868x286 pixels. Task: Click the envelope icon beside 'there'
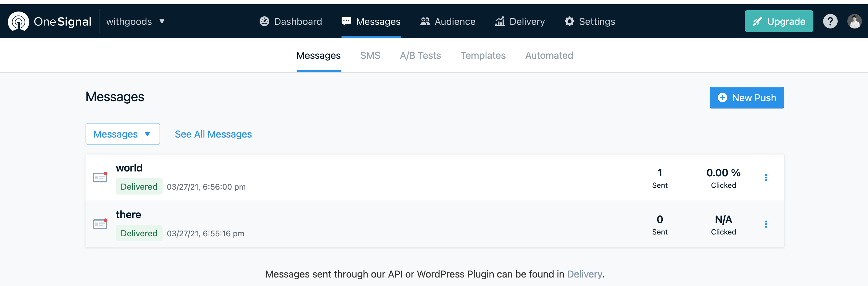tap(100, 224)
